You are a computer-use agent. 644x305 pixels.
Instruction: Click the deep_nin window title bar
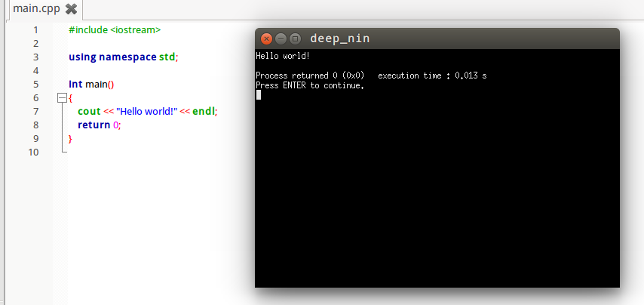pyautogui.click(x=437, y=39)
